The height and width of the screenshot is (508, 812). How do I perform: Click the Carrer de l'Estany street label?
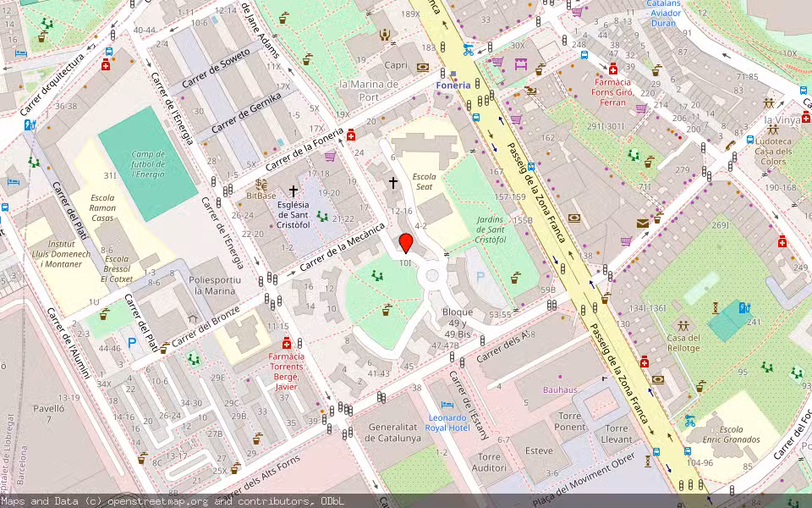[469, 406]
